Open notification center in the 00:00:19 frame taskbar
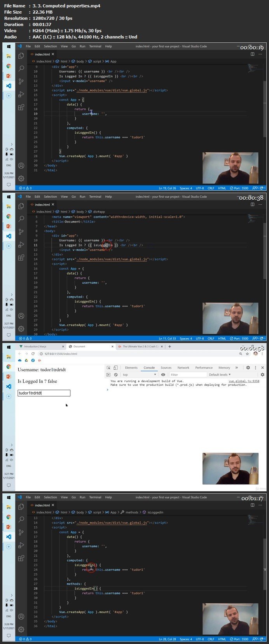This screenshot has width=269, height=644. (x=9, y=184)
